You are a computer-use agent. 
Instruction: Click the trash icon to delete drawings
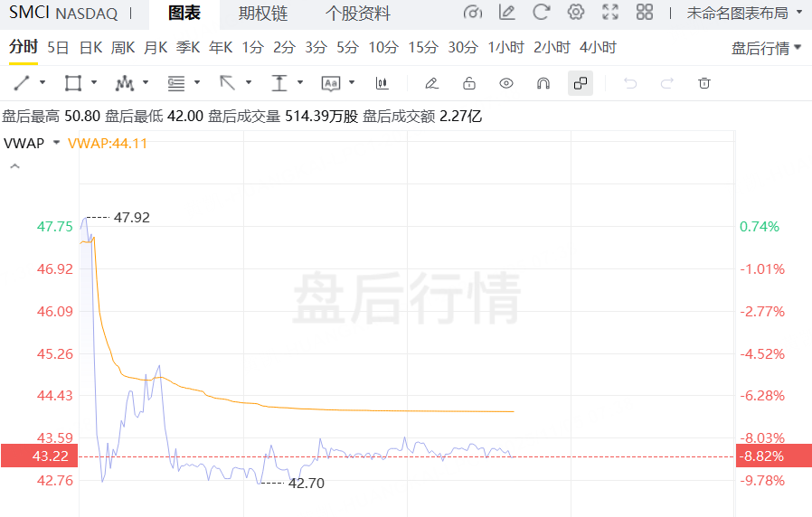click(x=704, y=83)
